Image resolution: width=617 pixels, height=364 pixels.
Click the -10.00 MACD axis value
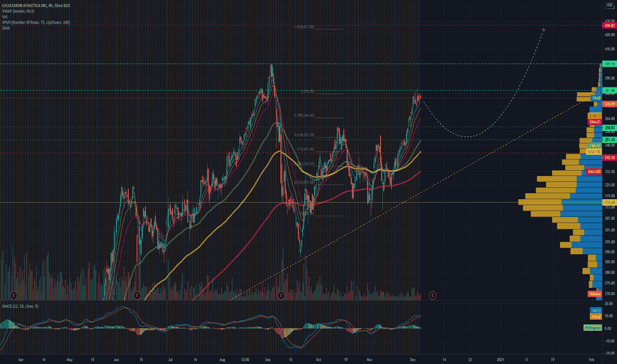pos(609,341)
